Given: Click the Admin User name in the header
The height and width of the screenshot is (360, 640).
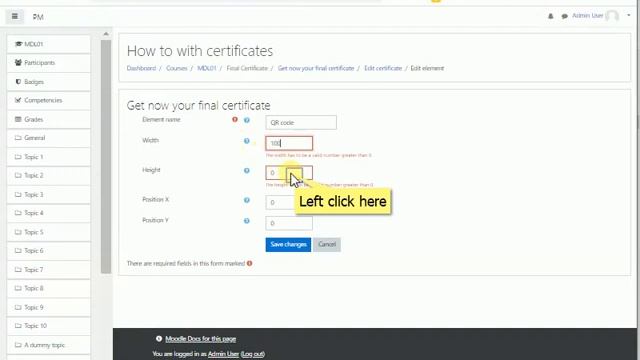Looking at the screenshot, I should coord(587,16).
